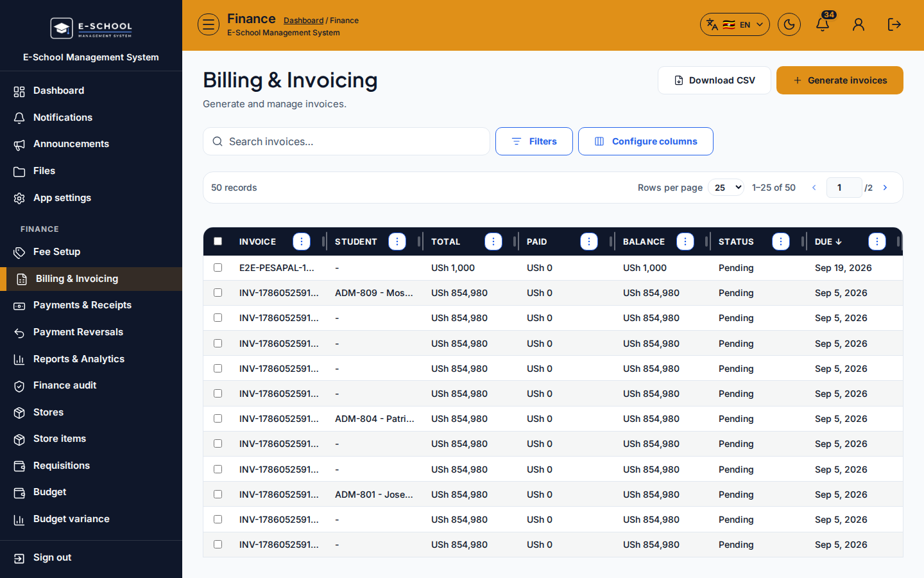Switch to dark mode with moon icon

coord(789,24)
